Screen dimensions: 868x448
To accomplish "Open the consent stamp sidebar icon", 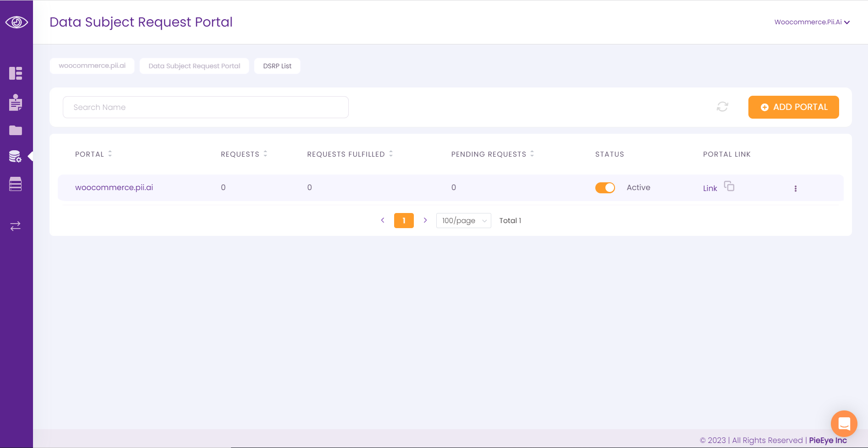I will point(16,103).
